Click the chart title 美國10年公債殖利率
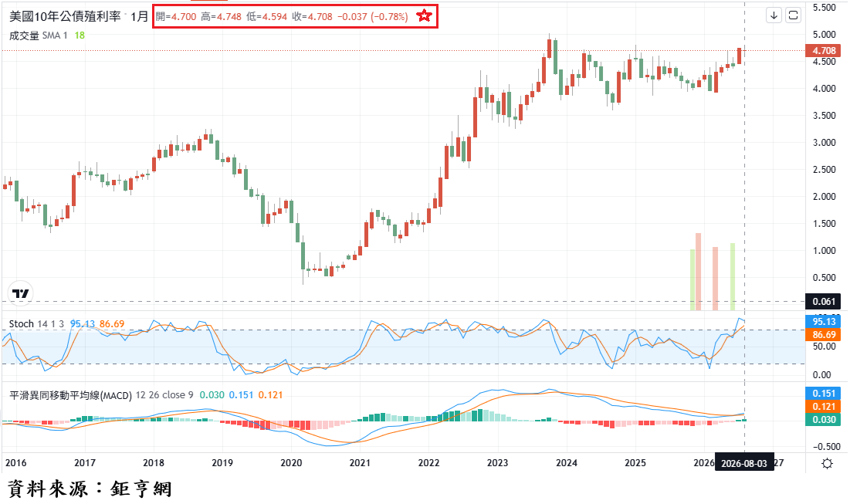The width and height of the screenshot is (860, 504). pyautogui.click(x=65, y=16)
